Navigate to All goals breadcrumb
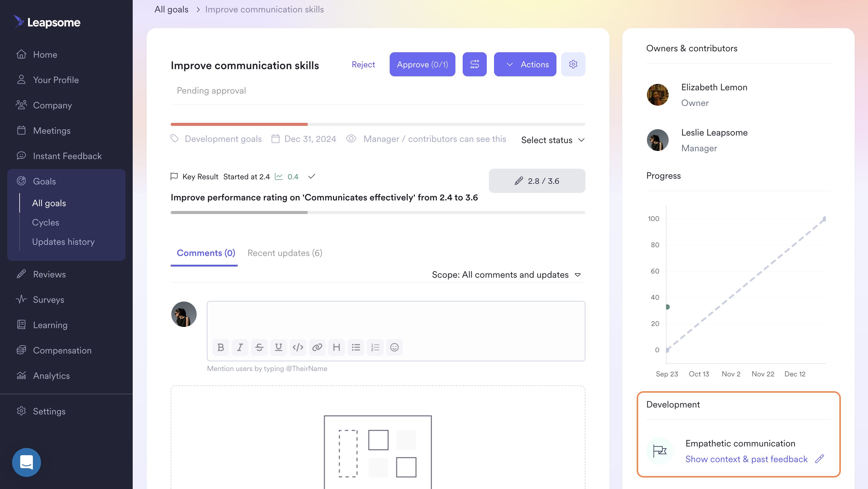Viewport: 868px width, 489px height. click(171, 9)
